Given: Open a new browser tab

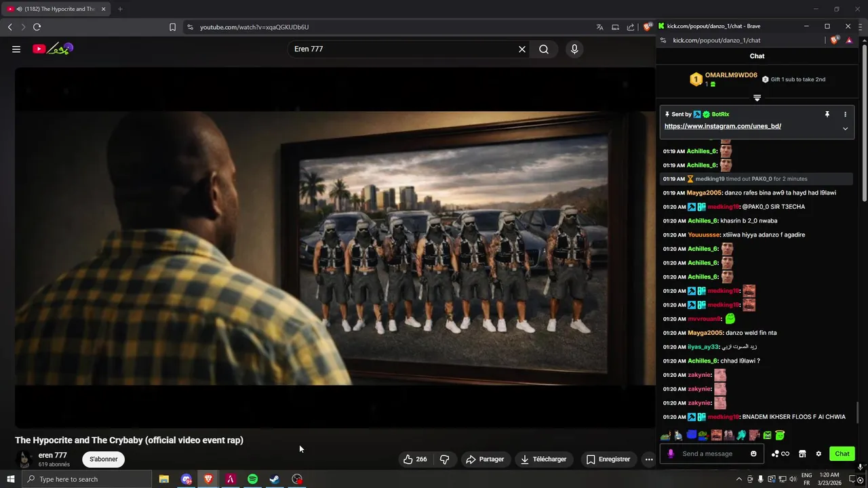Looking at the screenshot, I should (120, 9).
